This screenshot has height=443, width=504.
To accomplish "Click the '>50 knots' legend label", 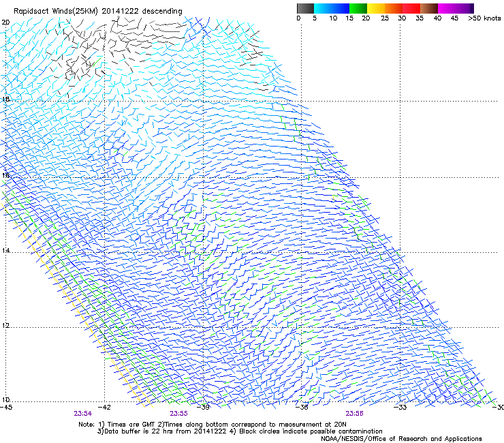I will (484, 18).
